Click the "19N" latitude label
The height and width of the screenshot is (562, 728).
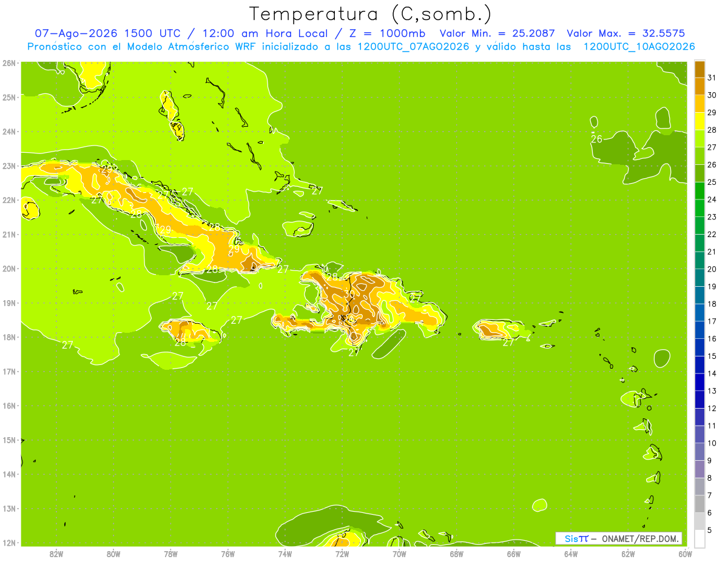pos(9,303)
